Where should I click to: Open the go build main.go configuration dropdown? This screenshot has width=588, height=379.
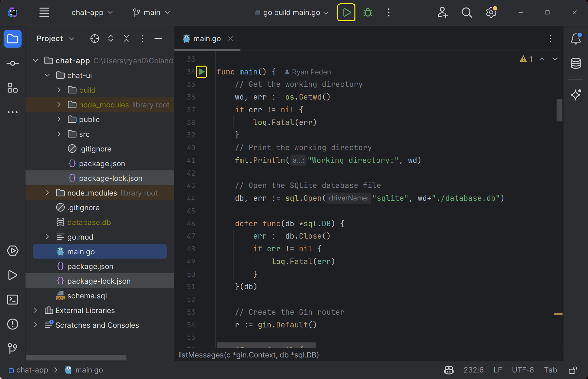(291, 12)
